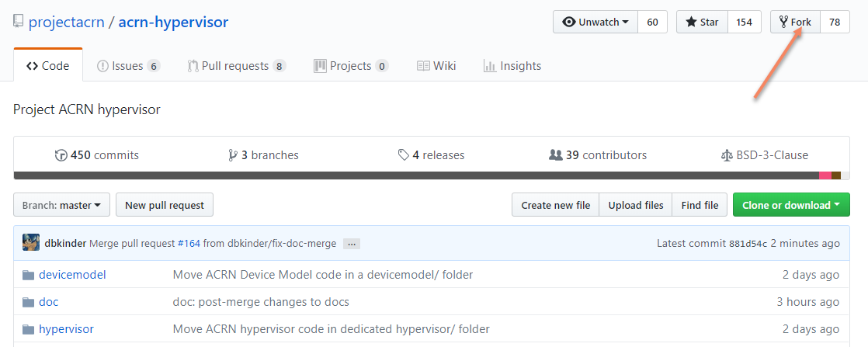The height and width of the screenshot is (347, 868).
Task: Expand commit message ellipsis button
Action: pos(351,244)
